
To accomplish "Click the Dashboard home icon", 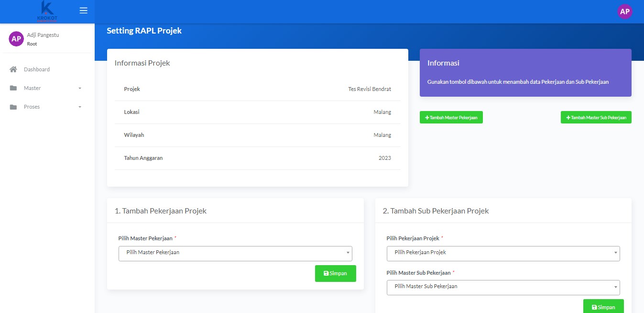I will (x=13, y=69).
